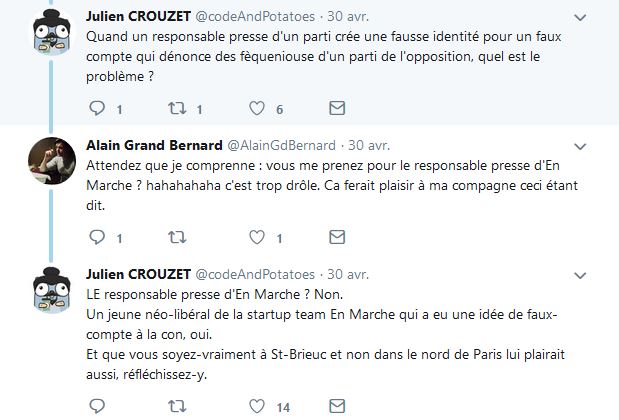The image size is (619, 420).
Task: Send first tweet via direct message icon
Action: tap(337, 107)
